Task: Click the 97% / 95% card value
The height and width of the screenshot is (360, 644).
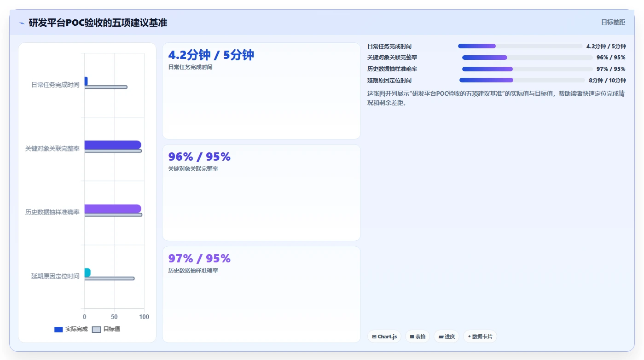Action: 199,259
